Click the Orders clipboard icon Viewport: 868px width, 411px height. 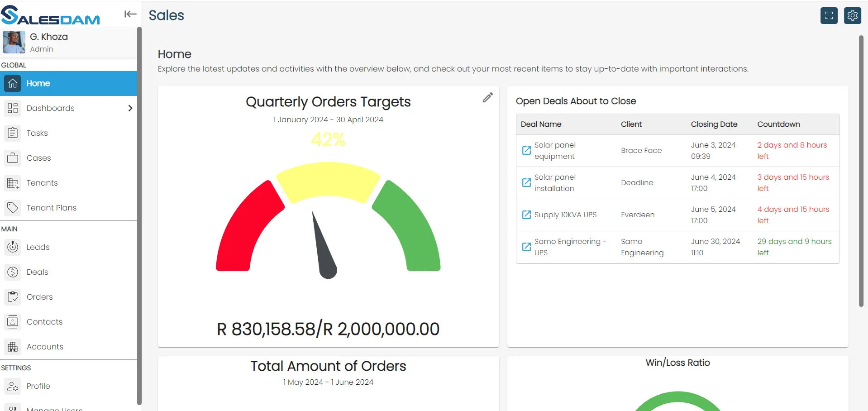coord(12,297)
